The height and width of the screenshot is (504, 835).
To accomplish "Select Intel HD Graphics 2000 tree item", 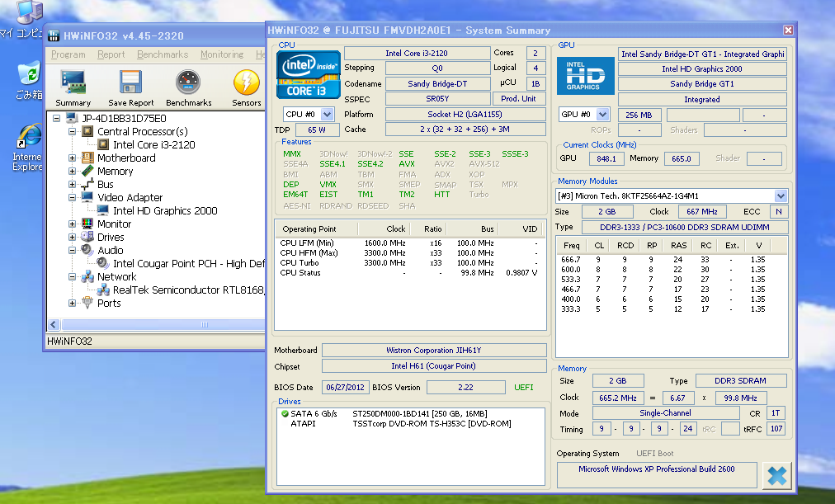I will point(165,211).
